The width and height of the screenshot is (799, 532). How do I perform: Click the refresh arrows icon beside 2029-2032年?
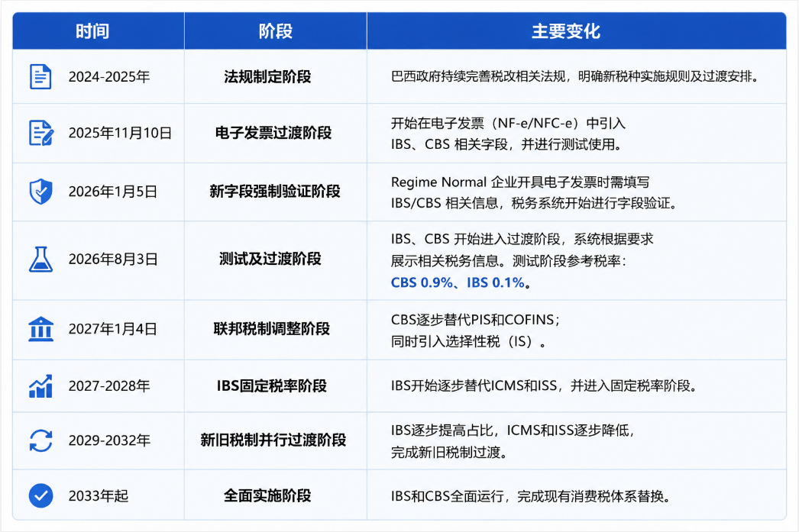point(40,440)
